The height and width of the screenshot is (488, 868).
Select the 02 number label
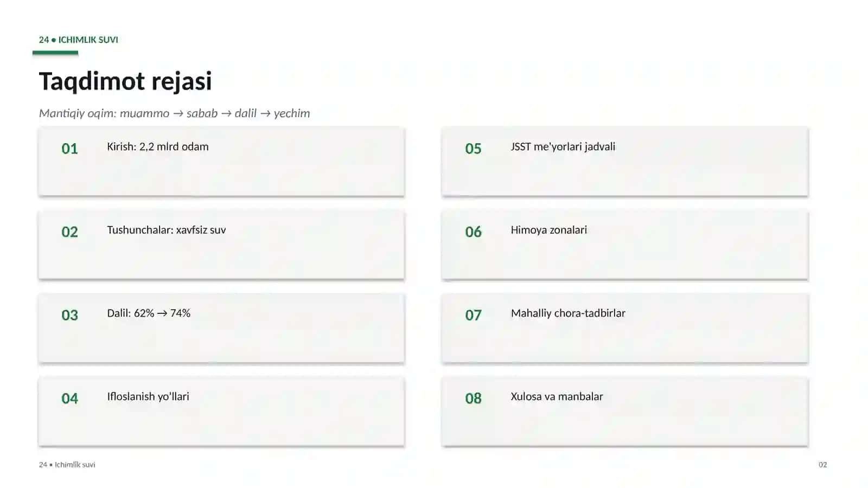69,232
